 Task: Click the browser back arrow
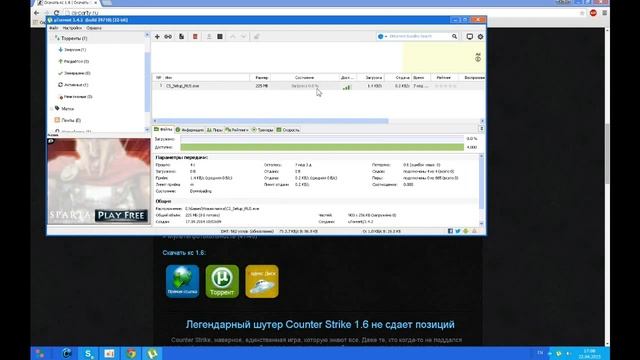[x=36, y=13]
